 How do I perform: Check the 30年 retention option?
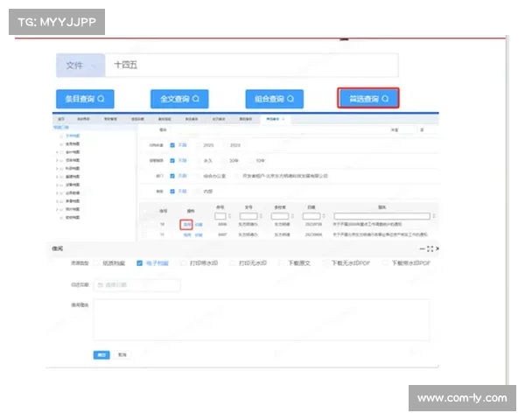pyautogui.click(x=224, y=161)
